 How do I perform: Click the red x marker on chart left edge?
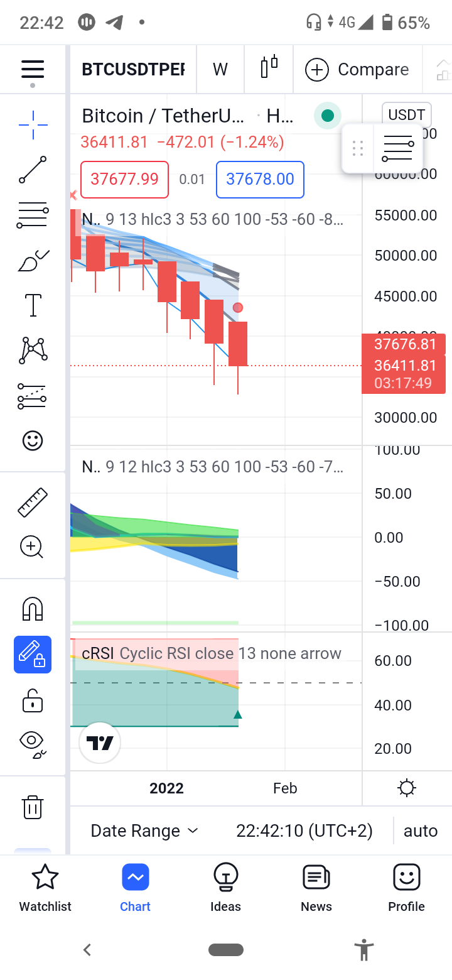[x=73, y=195]
